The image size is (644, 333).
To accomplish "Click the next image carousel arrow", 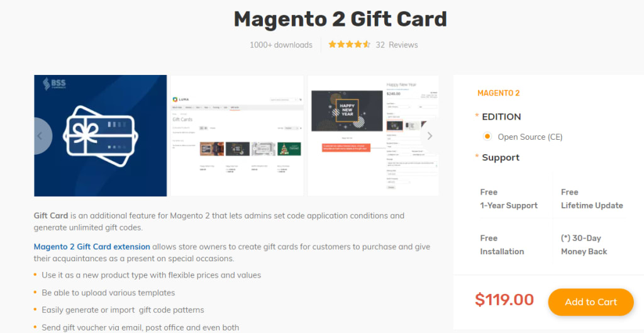I will click(430, 136).
